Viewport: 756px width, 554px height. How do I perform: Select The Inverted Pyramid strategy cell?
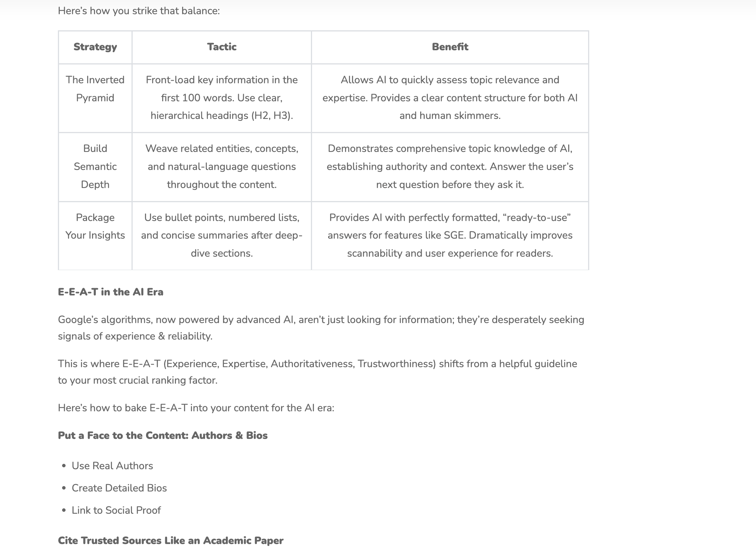tap(95, 89)
